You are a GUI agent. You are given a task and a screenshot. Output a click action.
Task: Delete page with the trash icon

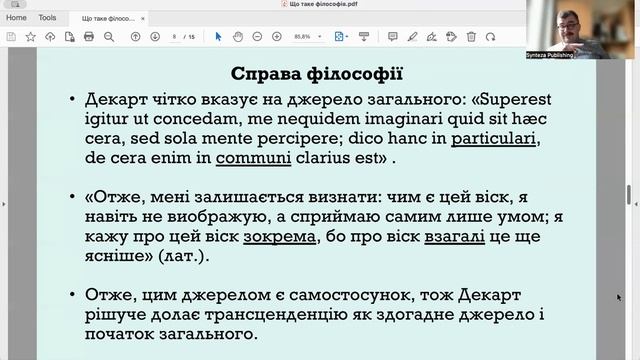click(x=471, y=37)
